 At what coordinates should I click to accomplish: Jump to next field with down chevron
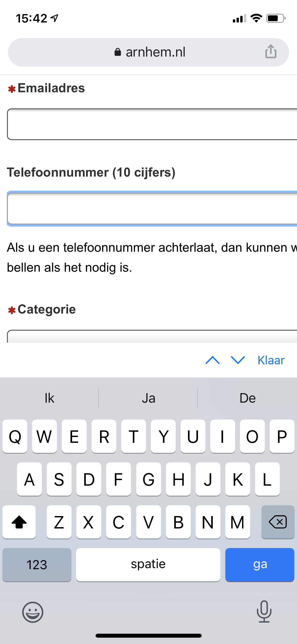coord(238,360)
